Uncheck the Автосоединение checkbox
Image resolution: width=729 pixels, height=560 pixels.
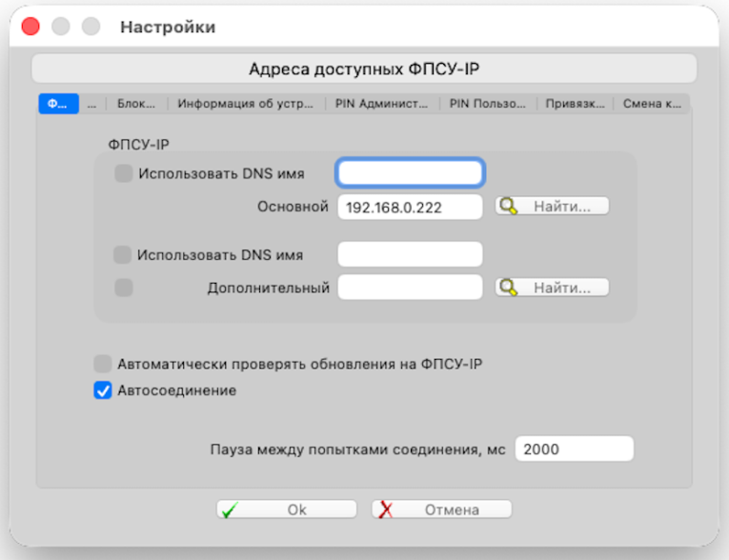pos(103,390)
